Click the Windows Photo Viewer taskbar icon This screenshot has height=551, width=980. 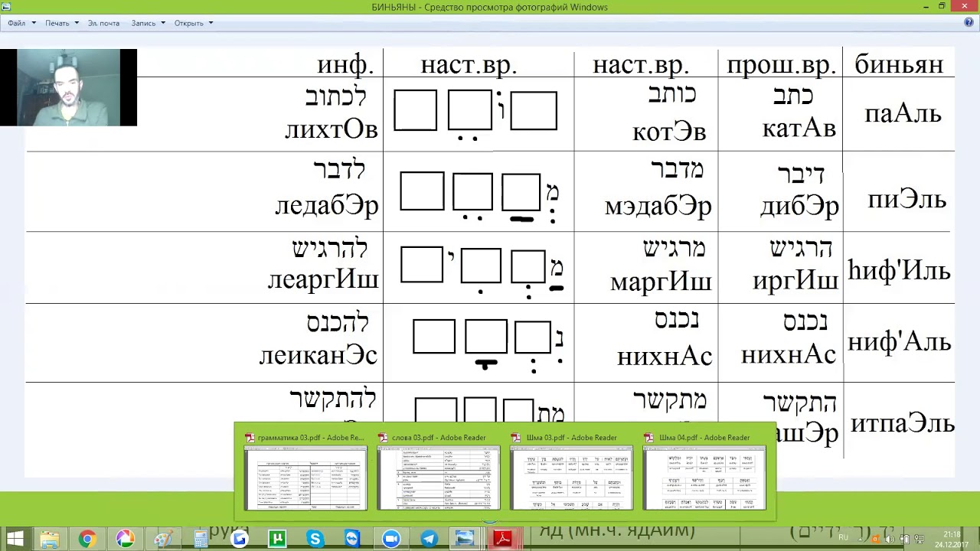point(465,539)
